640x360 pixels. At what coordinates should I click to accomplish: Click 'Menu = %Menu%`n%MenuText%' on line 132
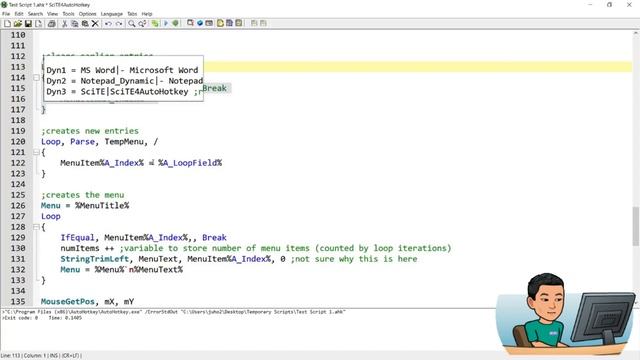122,269
